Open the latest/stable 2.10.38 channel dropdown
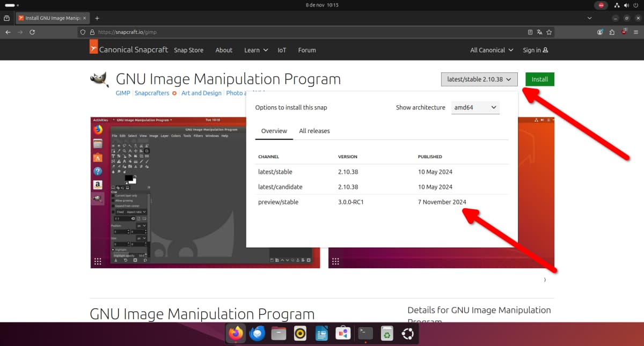 coord(479,79)
